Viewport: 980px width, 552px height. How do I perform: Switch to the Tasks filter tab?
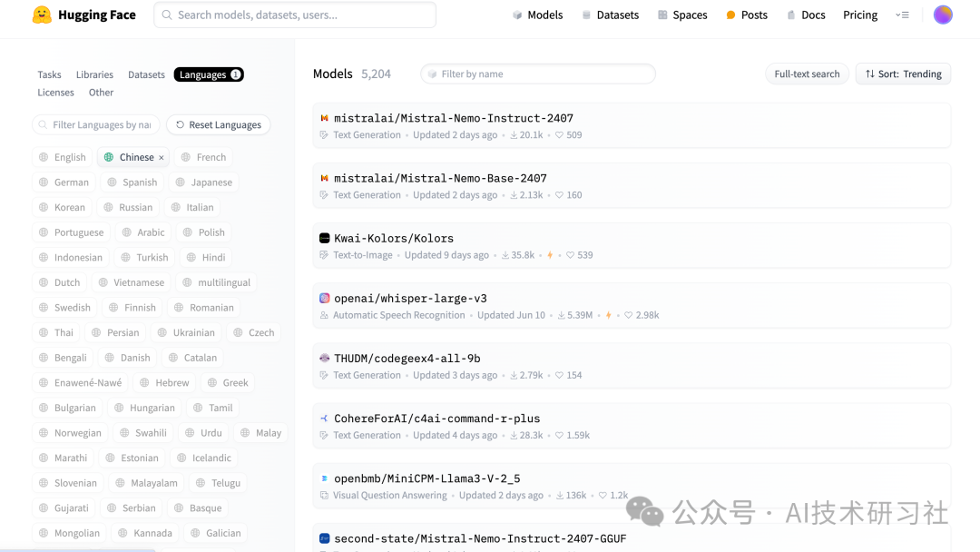click(x=49, y=74)
